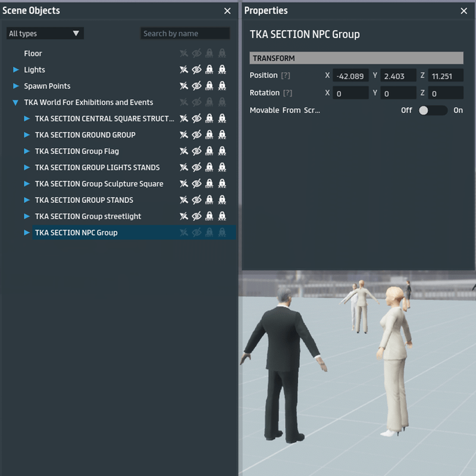This screenshot has width=476, height=476.
Task: Click selection-disable icon for TKA SECTION Group Sculpture Square
Action: tap(184, 184)
